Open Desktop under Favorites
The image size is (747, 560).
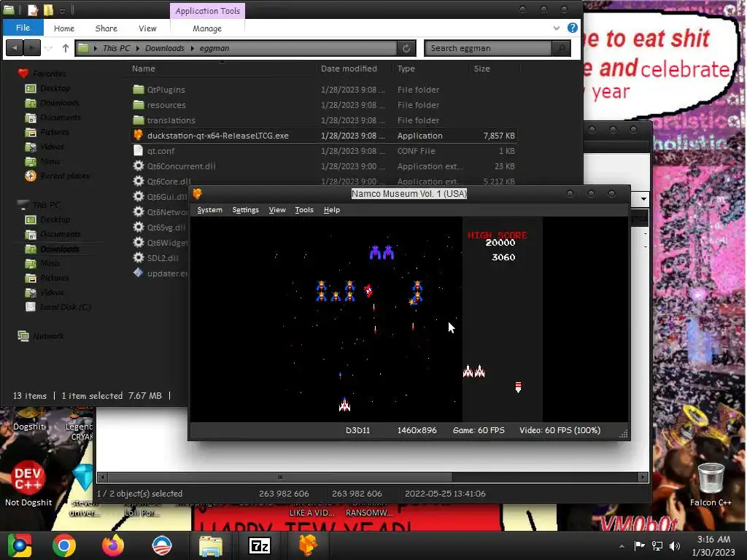tap(55, 88)
